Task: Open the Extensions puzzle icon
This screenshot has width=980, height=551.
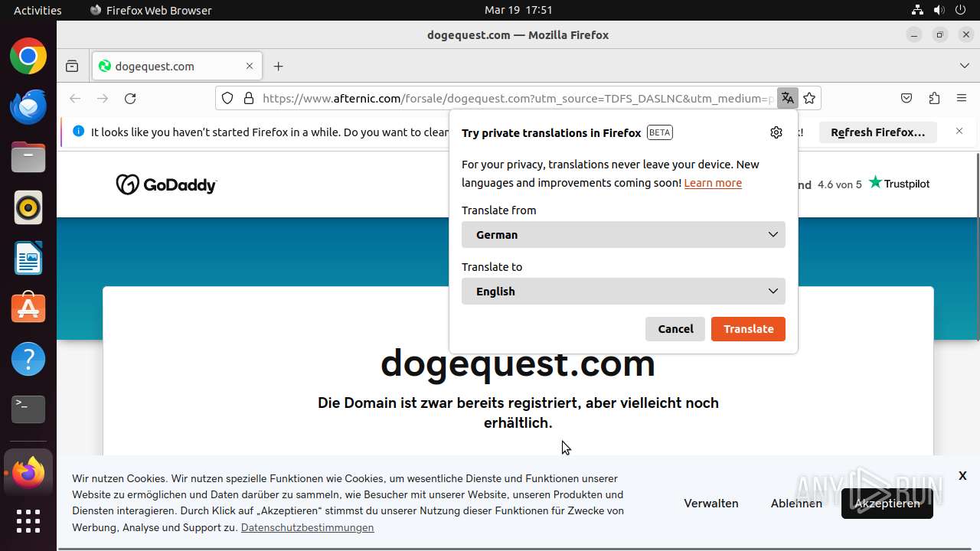Action: pyautogui.click(x=934, y=98)
